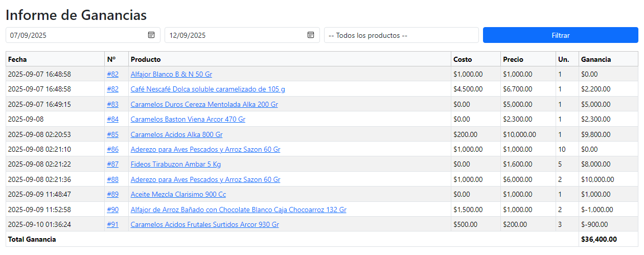
Task: Open calendar picker for start date 07/09/2025
Action: pyautogui.click(x=151, y=35)
